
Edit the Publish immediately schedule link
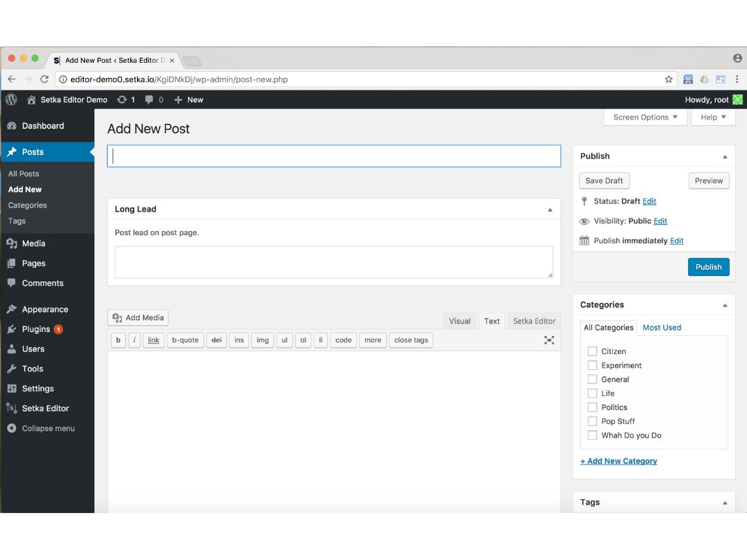(676, 241)
